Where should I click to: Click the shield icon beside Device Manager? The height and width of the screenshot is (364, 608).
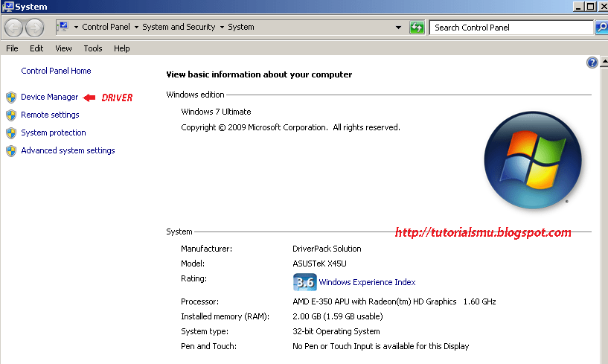click(11, 98)
